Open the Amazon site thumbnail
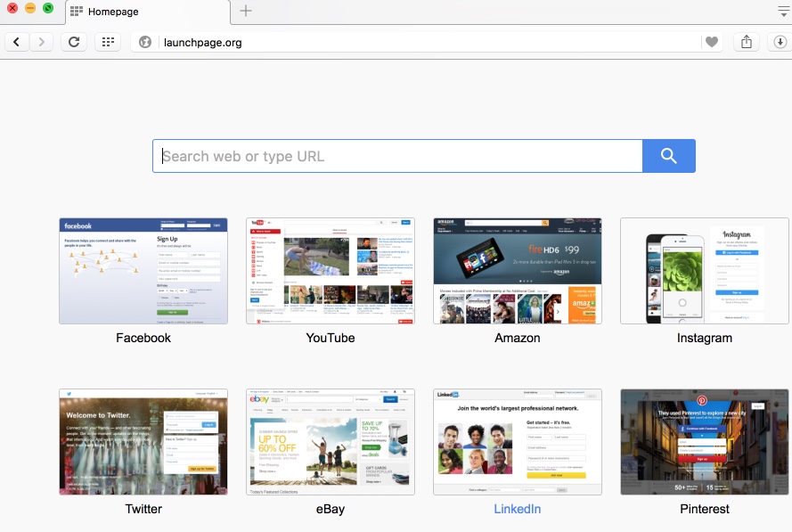 point(518,271)
